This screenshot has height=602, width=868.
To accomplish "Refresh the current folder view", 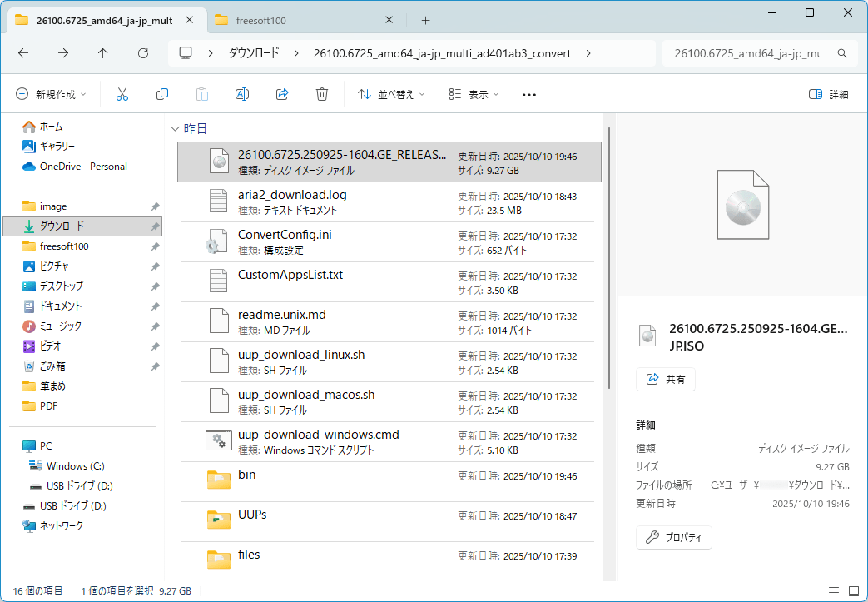I will (143, 53).
